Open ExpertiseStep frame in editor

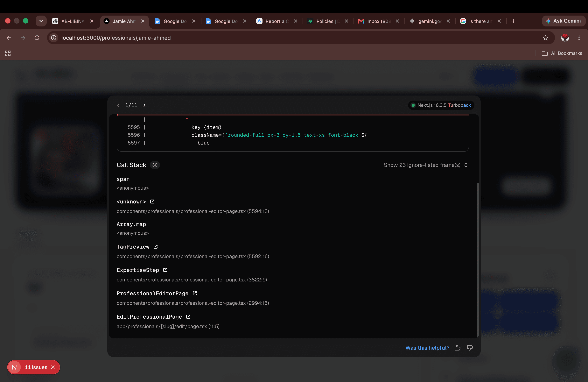165,270
